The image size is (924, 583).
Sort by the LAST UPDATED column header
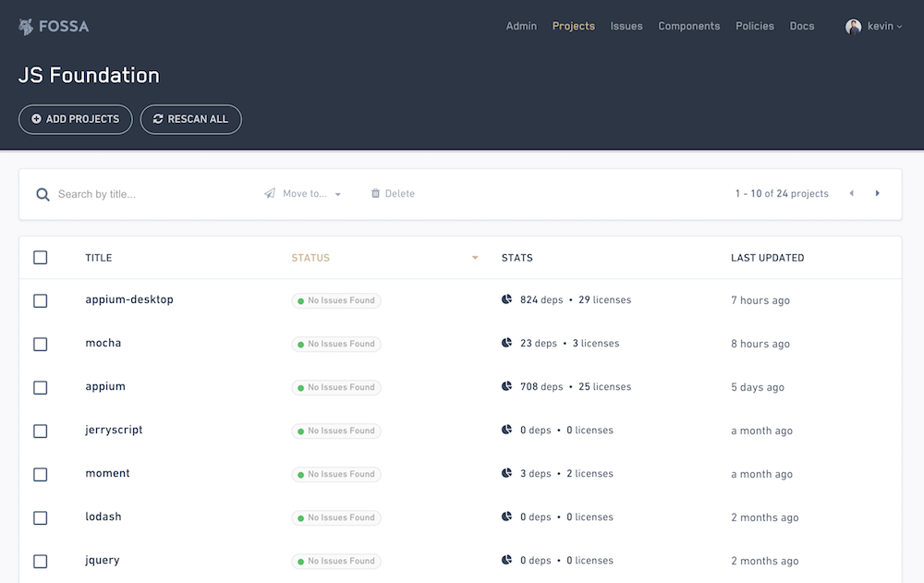tap(767, 258)
